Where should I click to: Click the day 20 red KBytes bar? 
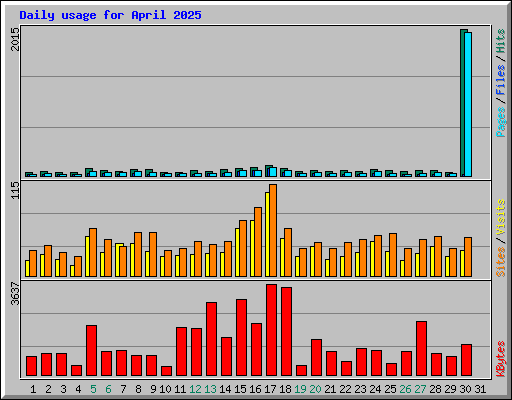click(x=316, y=358)
